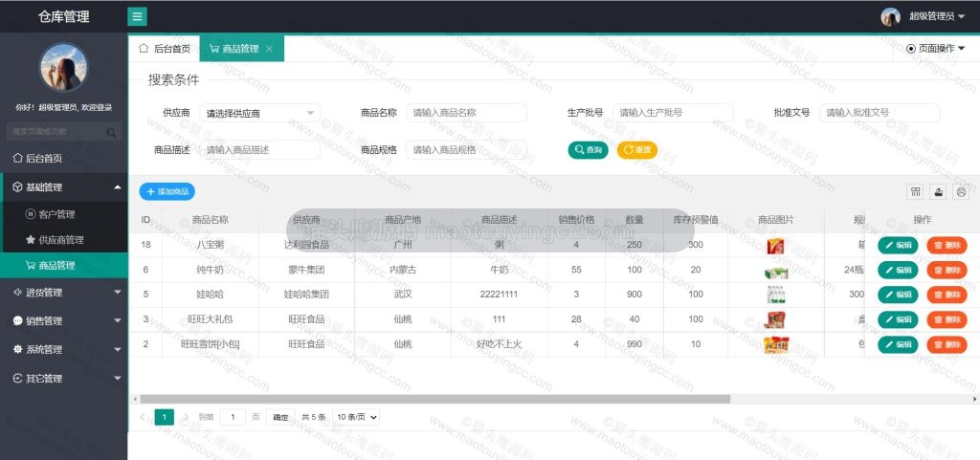This screenshot has height=460, width=980.
Task: Click the 查询 search button
Action: coord(588,150)
